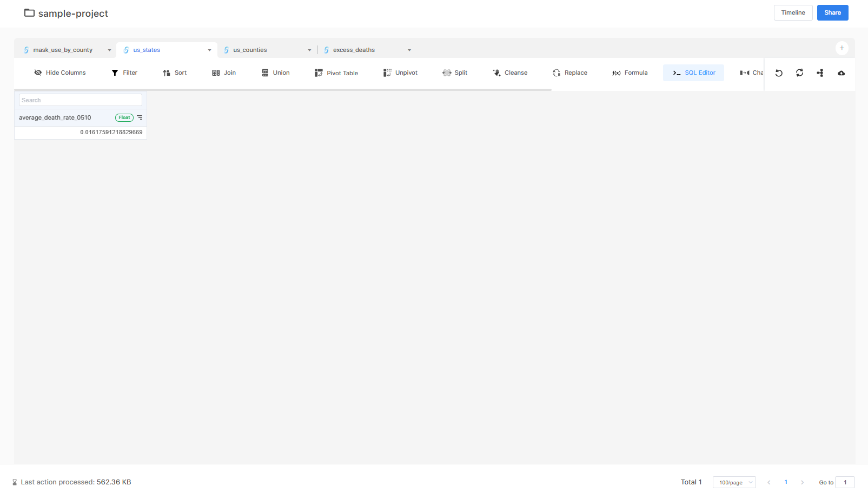Add a new dataset tab with plus icon
The image size is (868, 499).
coord(842,48)
